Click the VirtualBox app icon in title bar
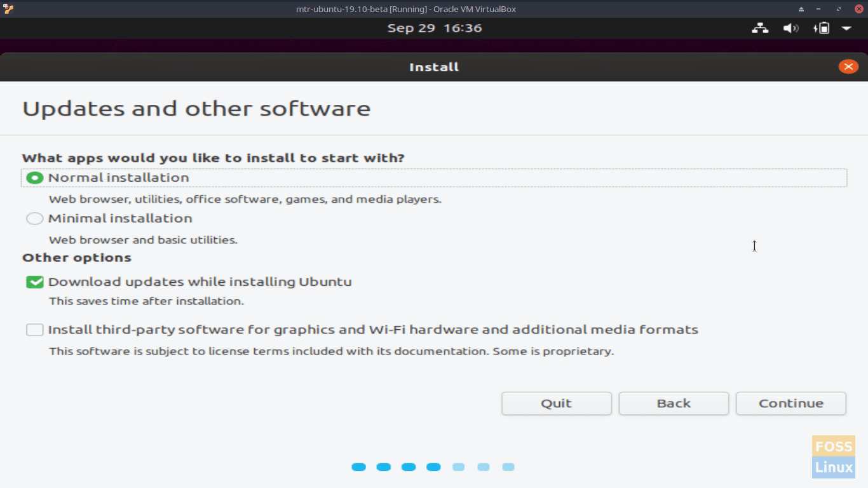 click(8, 9)
